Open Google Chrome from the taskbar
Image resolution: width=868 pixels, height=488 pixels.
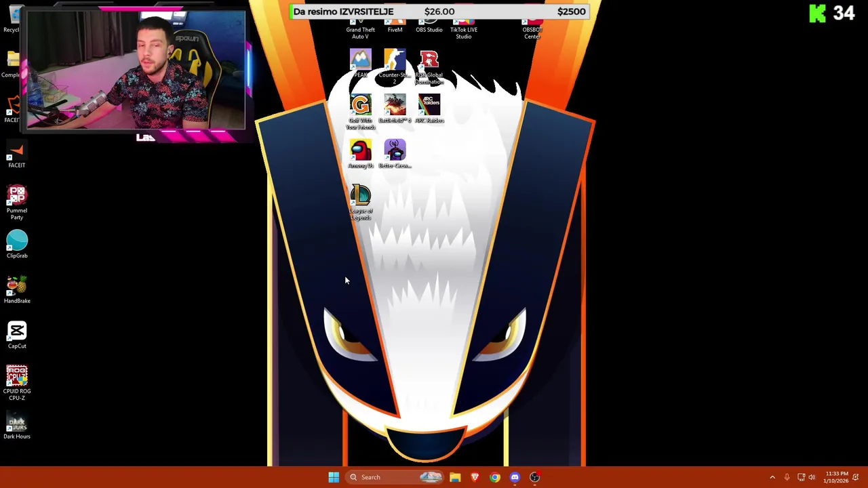[495, 477]
